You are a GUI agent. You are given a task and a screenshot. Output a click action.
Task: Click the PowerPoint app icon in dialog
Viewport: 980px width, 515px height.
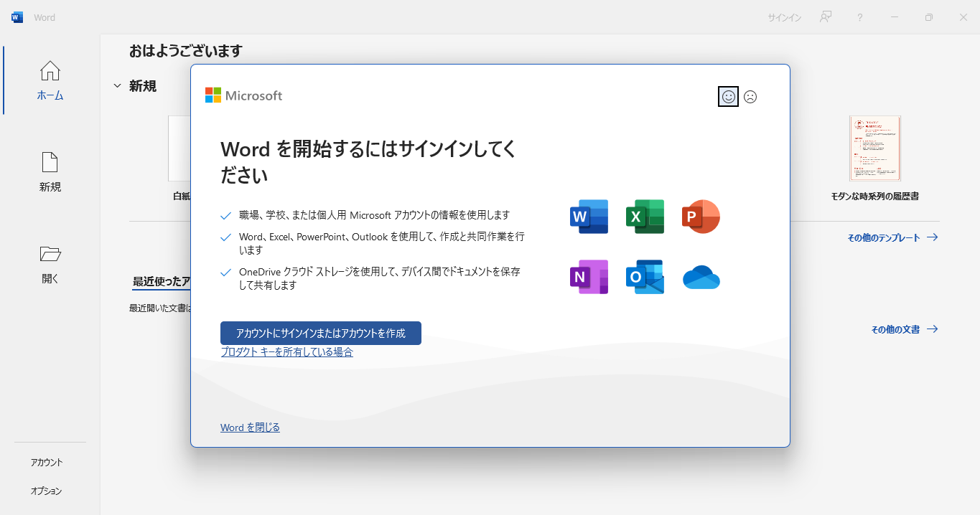click(x=701, y=216)
